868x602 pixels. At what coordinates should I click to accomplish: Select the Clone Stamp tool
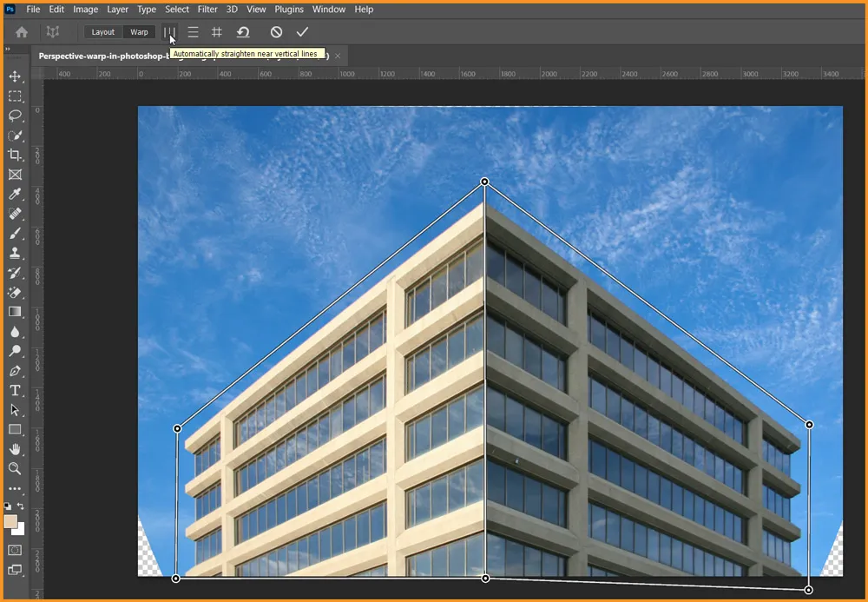(15, 253)
